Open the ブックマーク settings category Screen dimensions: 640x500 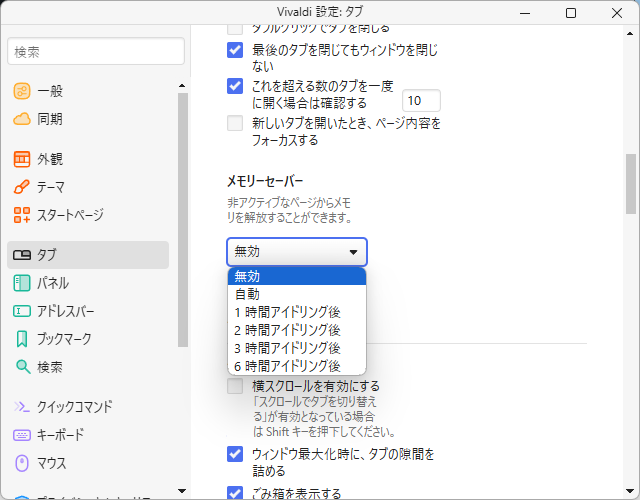pyautogui.click(x=88, y=339)
